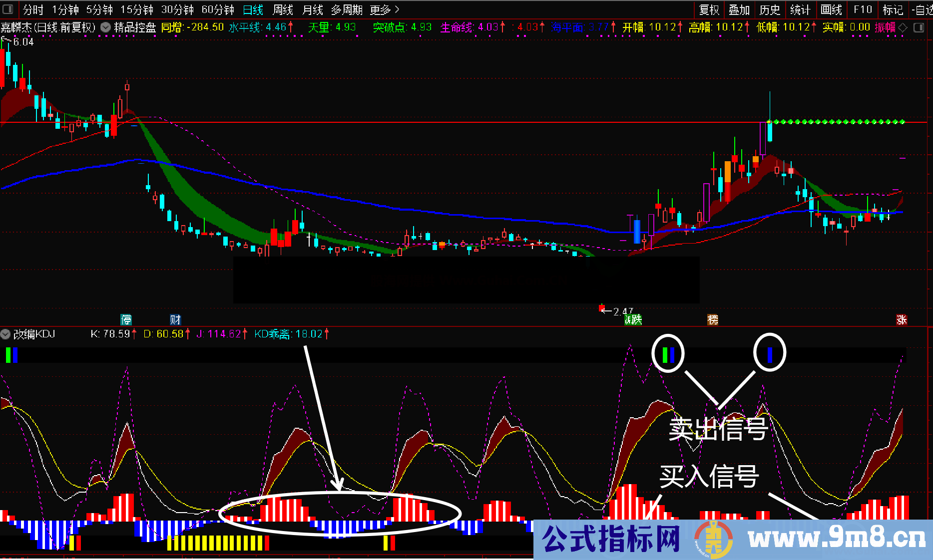Image resolution: width=933 pixels, height=560 pixels.
Task: Click the 自选 watchlist button
Action: tap(922, 9)
